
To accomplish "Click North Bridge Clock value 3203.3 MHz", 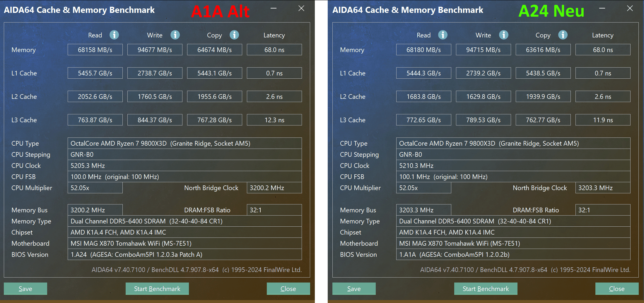I will 603,188.
